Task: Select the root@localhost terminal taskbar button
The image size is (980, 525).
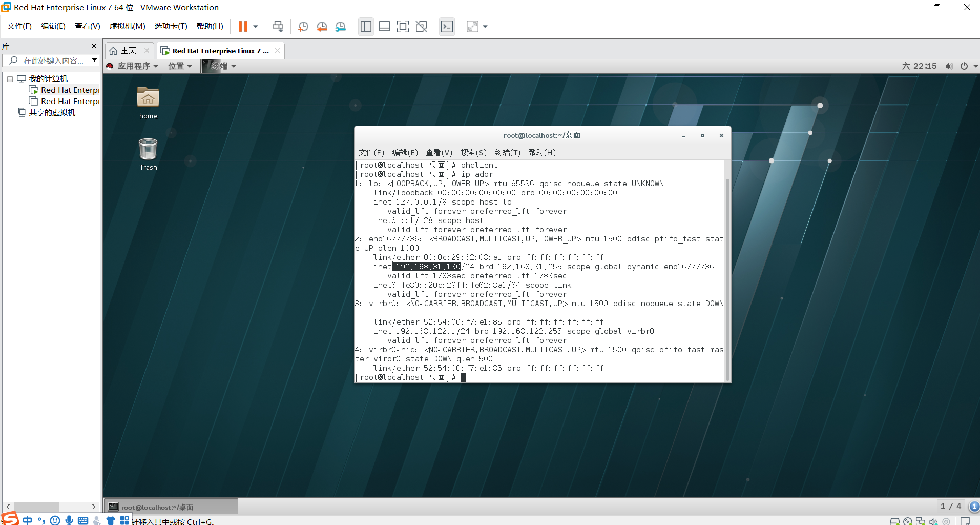Action: [x=169, y=507]
